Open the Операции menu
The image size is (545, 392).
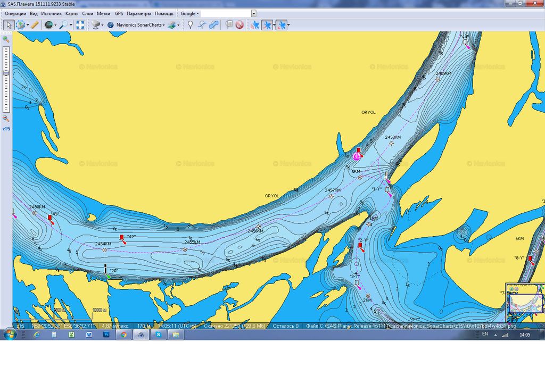(x=15, y=13)
